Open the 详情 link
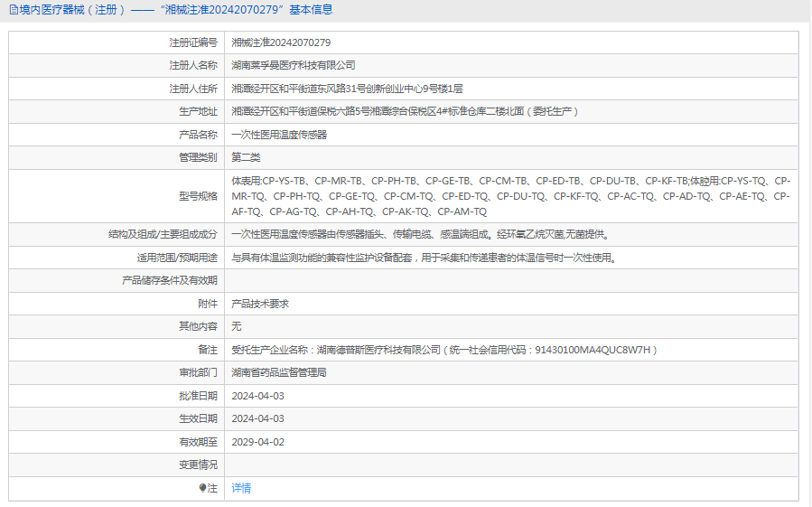The width and height of the screenshot is (812, 507). coord(241,488)
